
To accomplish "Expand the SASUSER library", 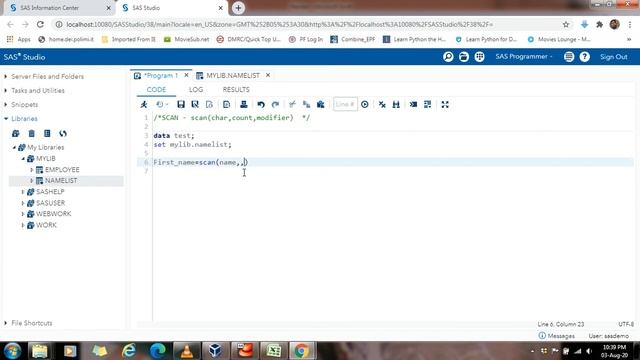I will click(23, 203).
